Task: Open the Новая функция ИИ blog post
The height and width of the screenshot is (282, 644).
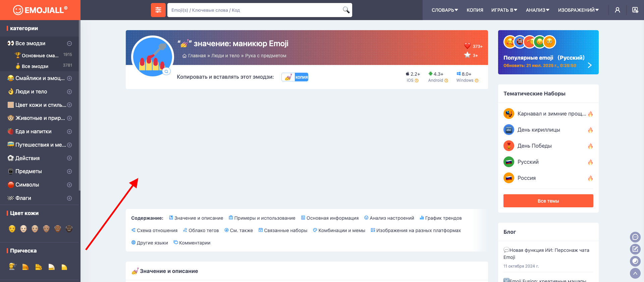Action: coord(546,254)
